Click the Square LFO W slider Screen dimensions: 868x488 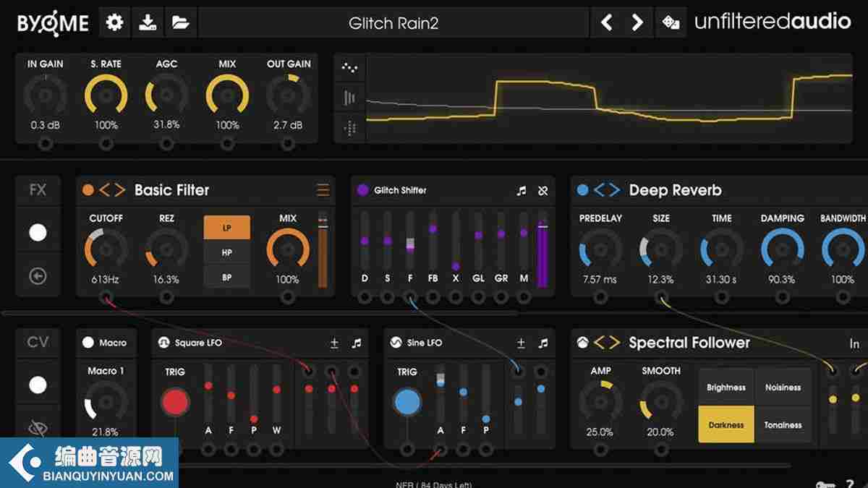point(276,393)
